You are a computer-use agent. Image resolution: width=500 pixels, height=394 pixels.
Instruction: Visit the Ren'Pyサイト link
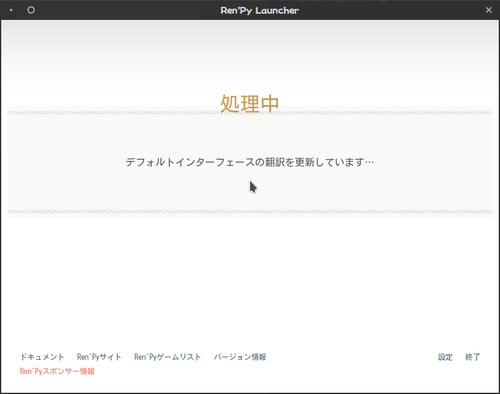click(99, 357)
